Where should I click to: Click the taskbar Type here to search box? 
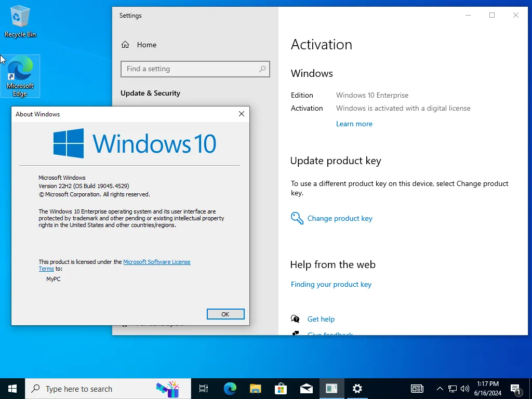point(108,389)
